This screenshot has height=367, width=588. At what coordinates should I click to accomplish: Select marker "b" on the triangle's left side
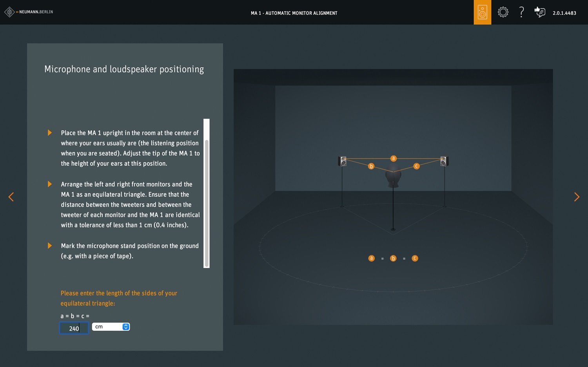[371, 166]
